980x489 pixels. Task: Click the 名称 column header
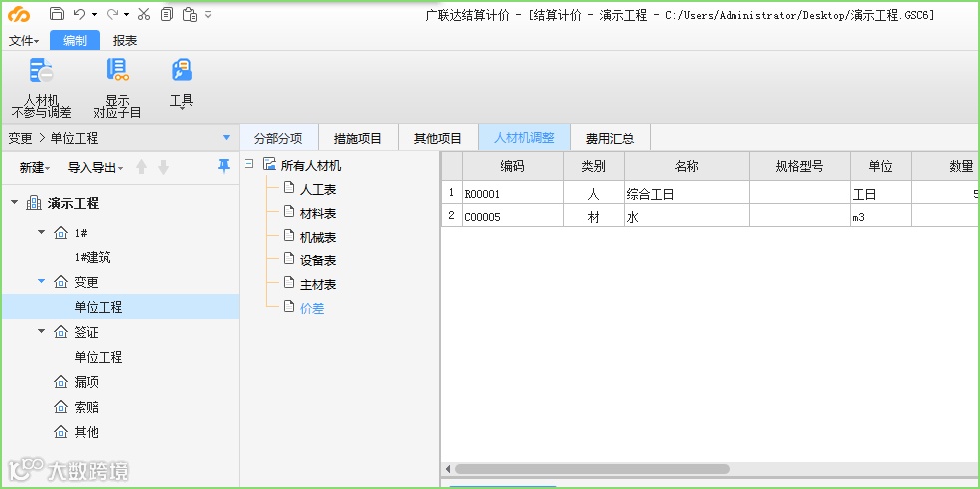click(x=687, y=166)
